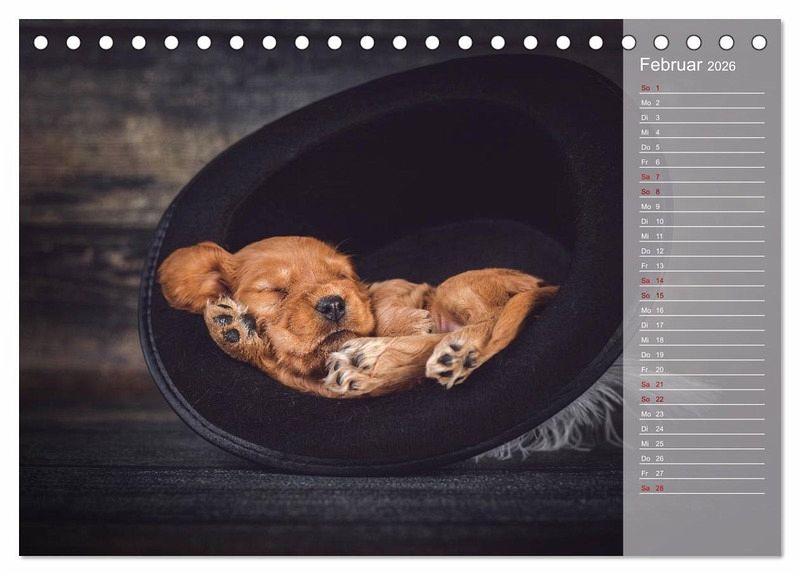Choose the 'Fr 20' calendar line

(x=702, y=369)
